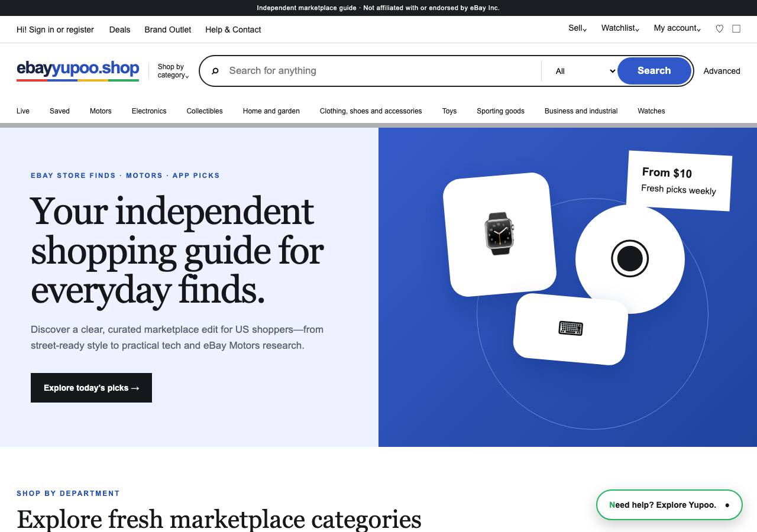
Task: Click the Need help? Explore Yupoo. button
Action: click(x=669, y=505)
